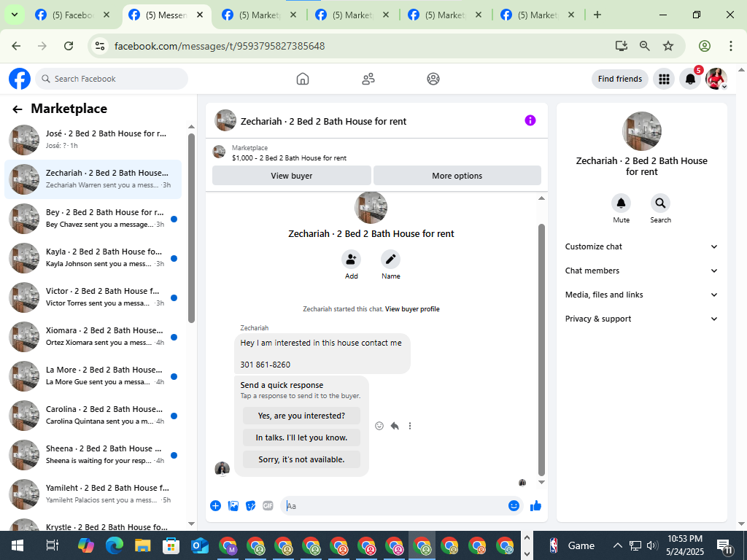Open José conversation in list
Image resolution: width=747 pixels, height=560 pixels.
click(x=93, y=139)
